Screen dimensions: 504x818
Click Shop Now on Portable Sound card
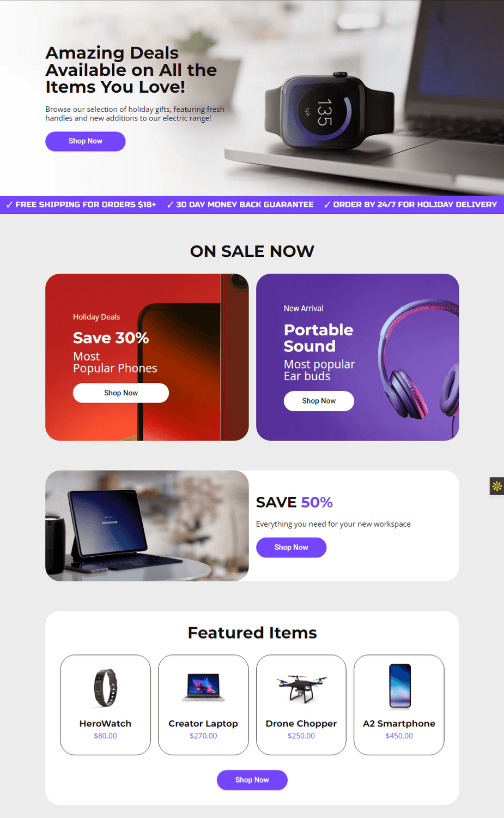319,401
